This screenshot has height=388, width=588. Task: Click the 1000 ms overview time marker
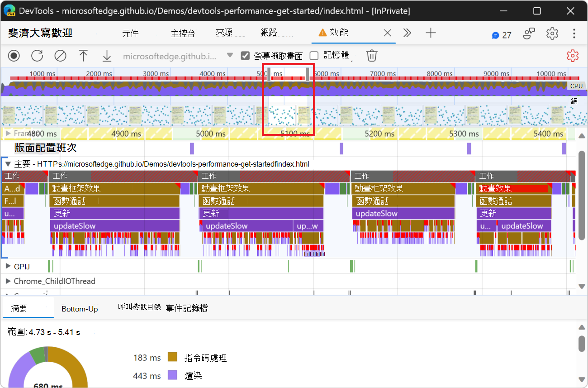coord(43,73)
